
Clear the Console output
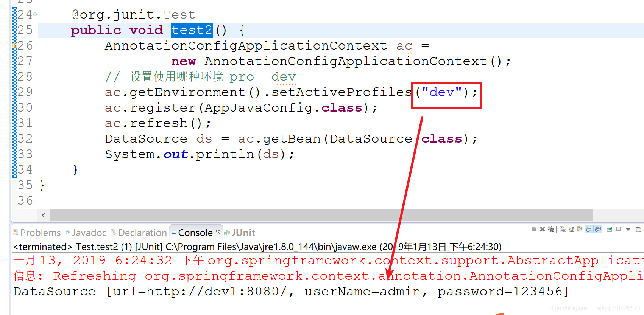click(563, 229)
